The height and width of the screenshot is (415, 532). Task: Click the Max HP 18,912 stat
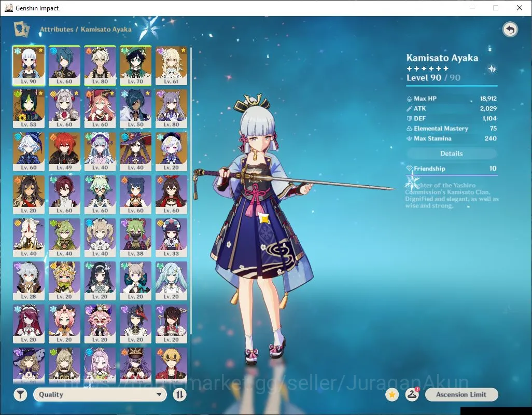(452, 99)
